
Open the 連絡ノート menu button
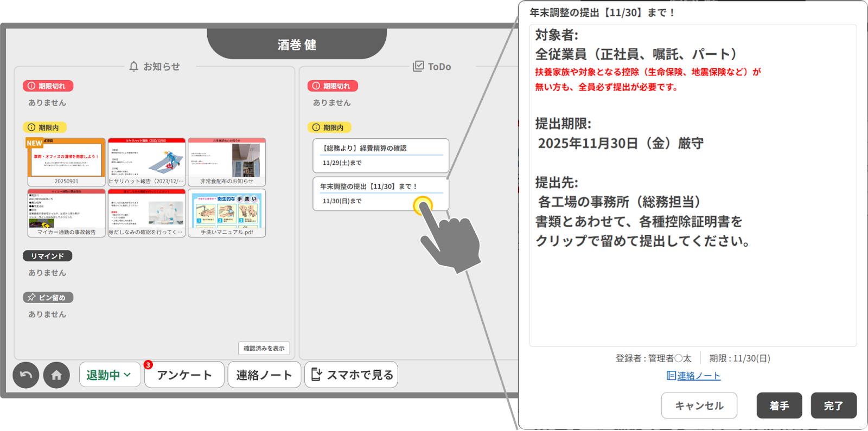click(264, 375)
